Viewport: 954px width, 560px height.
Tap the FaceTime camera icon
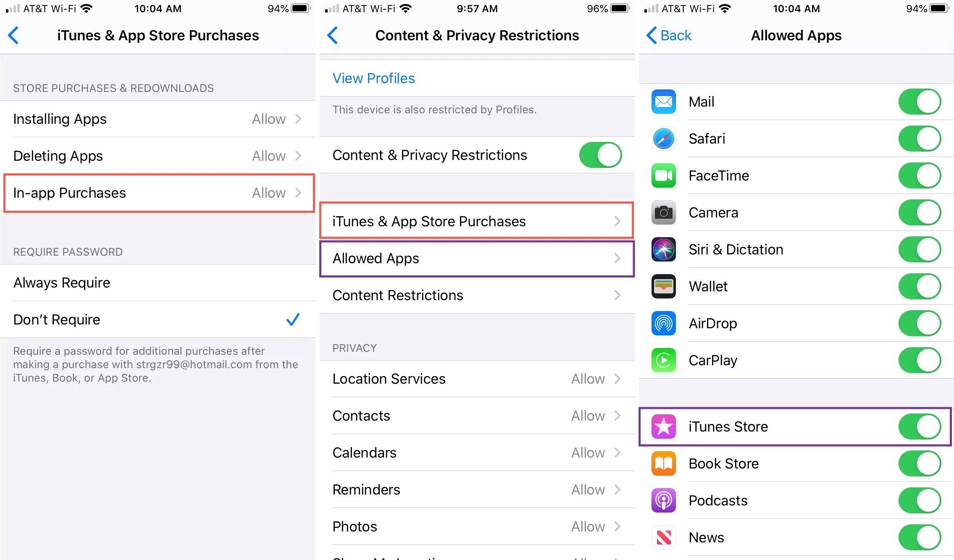pyautogui.click(x=663, y=175)
